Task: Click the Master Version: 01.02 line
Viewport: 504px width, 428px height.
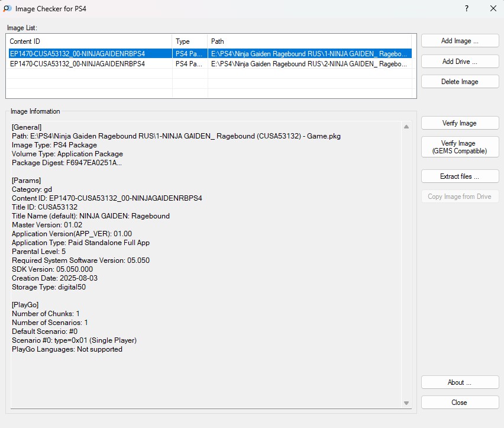Action: point(47,225)
